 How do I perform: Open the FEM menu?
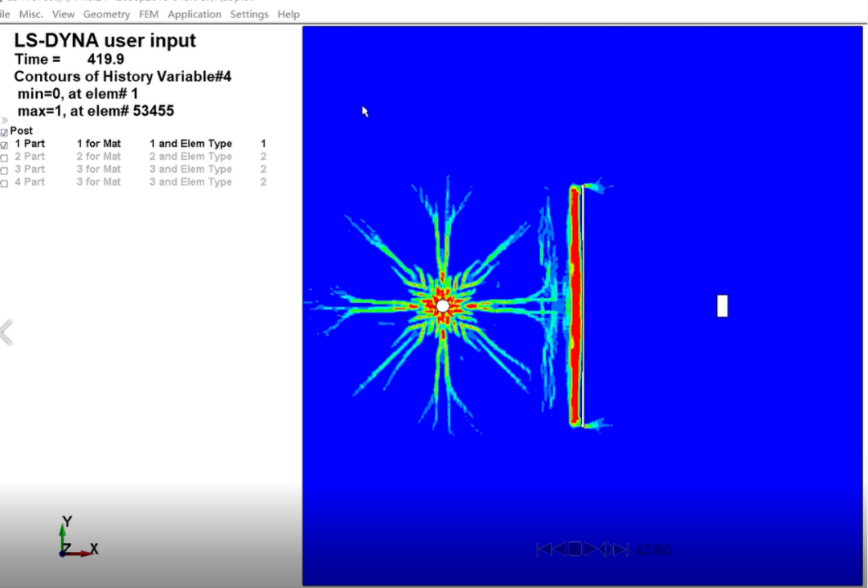[x=149, y=14]
